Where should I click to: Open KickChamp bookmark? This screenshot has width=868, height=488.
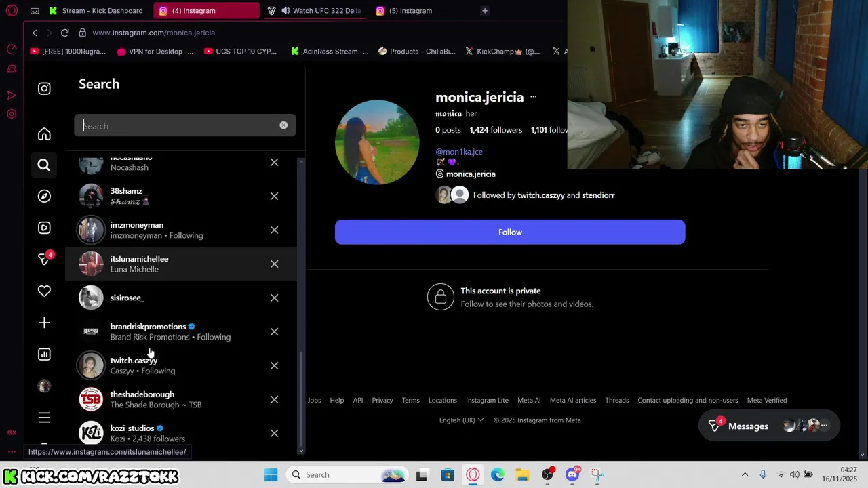pos(502,51)
